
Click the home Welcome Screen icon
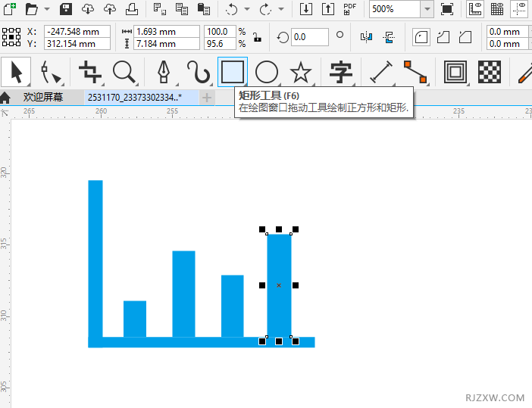coord(5,98)
